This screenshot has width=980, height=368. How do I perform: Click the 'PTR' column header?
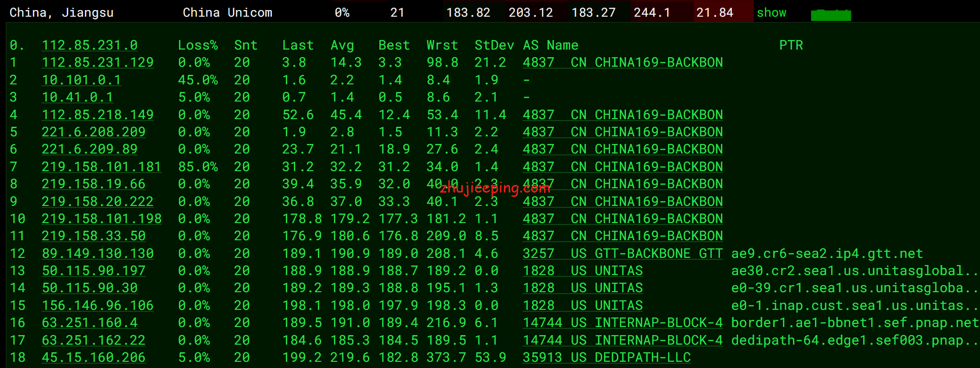pos(791,45)
